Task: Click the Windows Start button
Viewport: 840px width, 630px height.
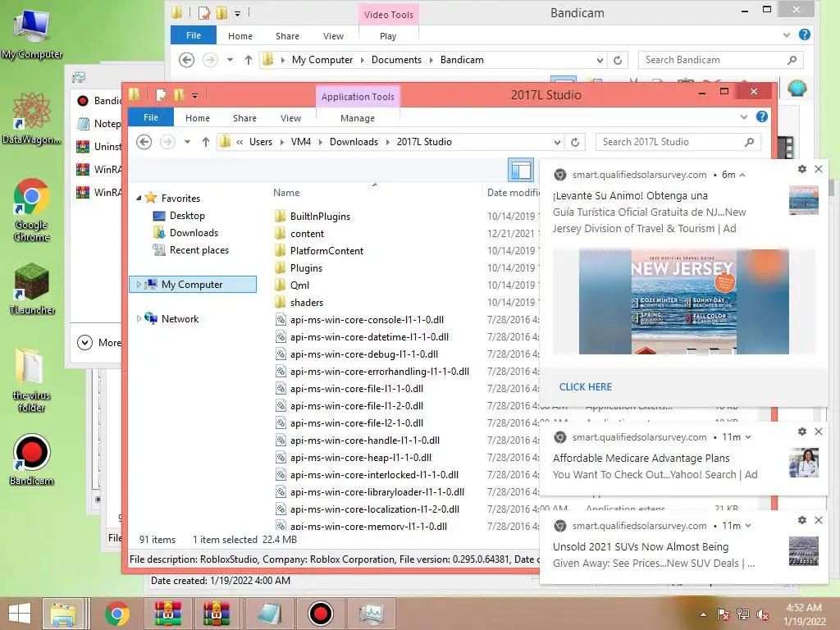Action: 20,614
